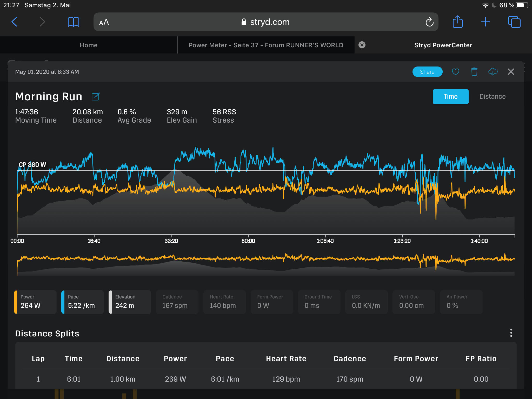Open the Safari tab overview icon
The image size is (532, 399).
tap(514, 22)
